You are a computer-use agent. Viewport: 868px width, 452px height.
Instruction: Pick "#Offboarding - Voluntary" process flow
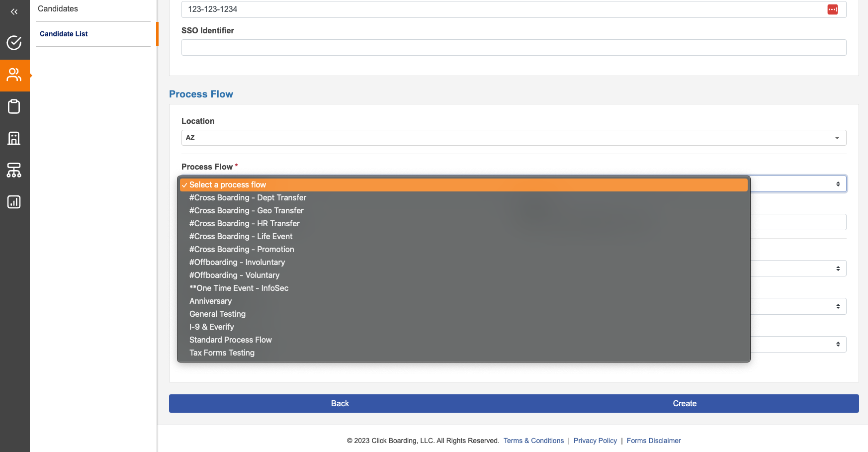click(234, 275)
